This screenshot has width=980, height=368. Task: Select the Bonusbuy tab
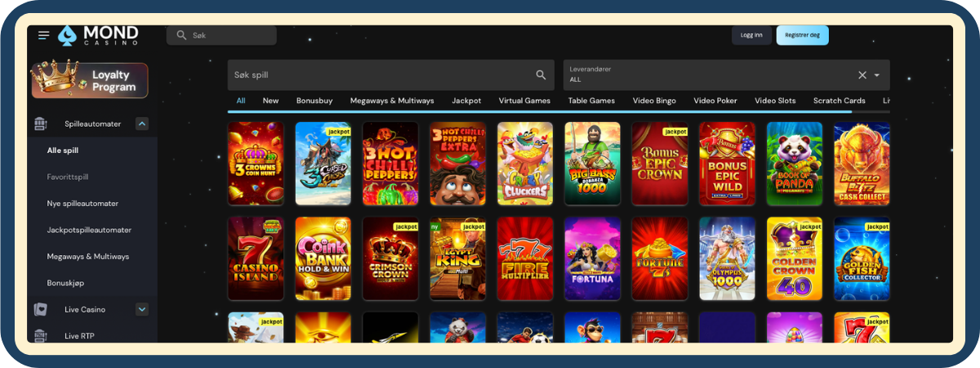[x=314, y=101]
